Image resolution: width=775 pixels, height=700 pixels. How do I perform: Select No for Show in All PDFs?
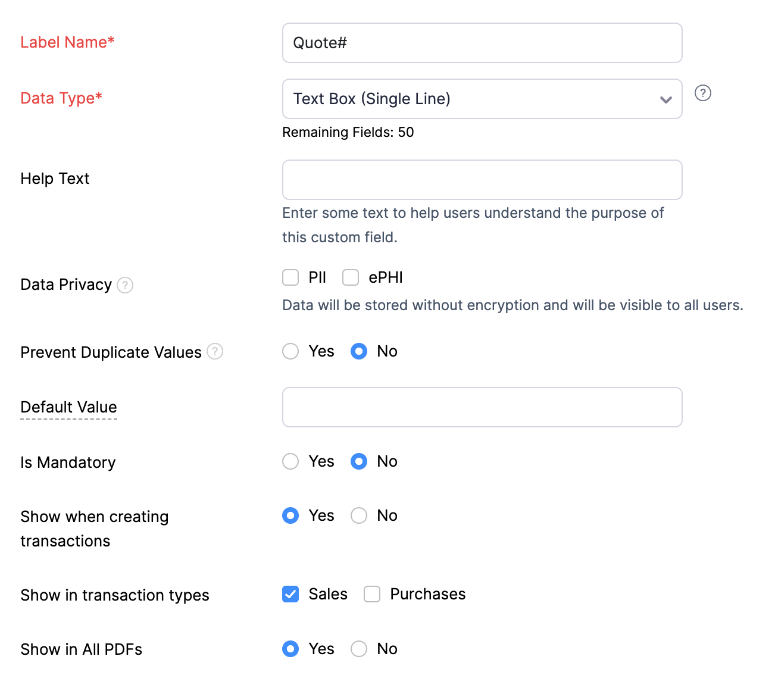coord(359,649)
